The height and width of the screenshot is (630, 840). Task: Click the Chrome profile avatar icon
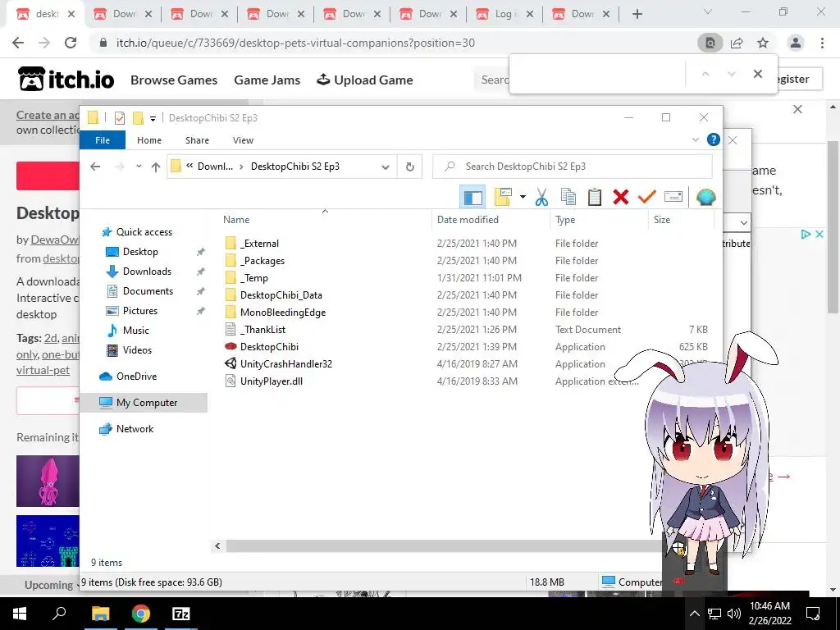coord(796,43)
